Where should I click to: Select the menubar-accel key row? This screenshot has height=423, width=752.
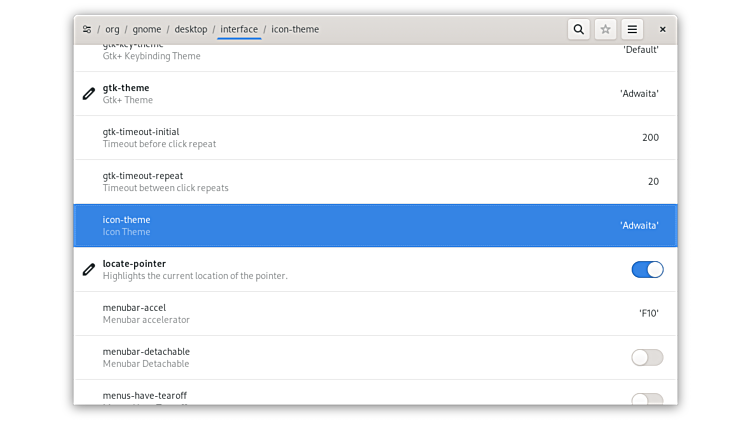(375, 314)
